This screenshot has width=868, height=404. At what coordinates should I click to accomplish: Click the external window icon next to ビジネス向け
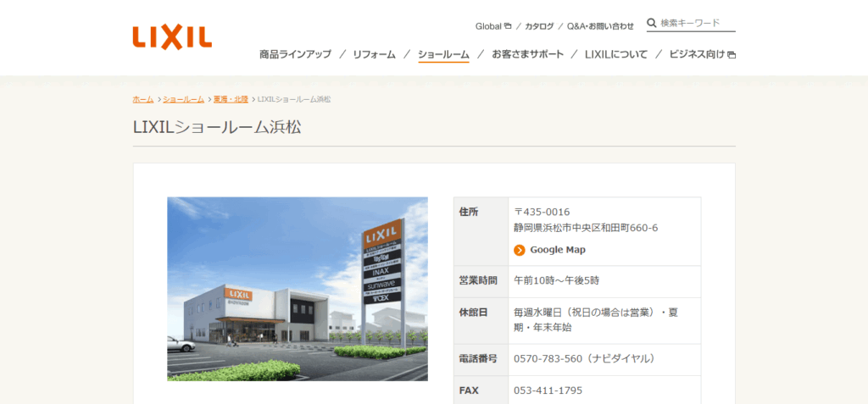[732, 55]
